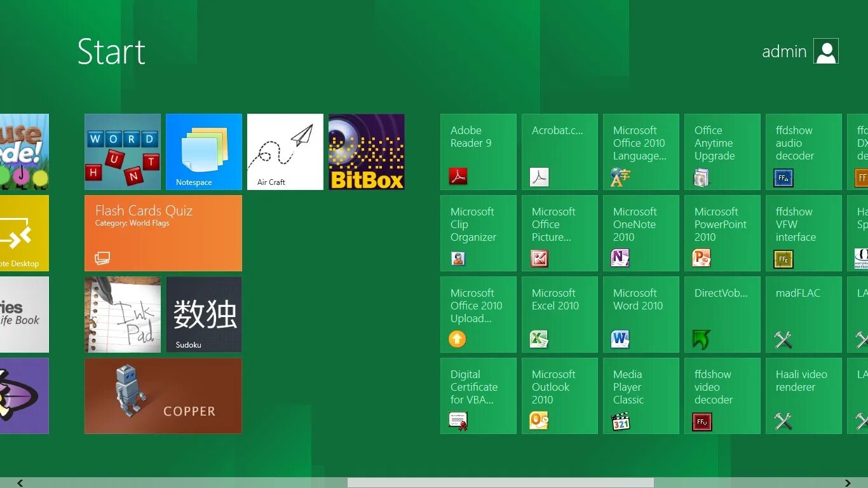Viewport: 868px width, 488px height.
Task: Open the Life Book tile
Action: click(24, 315)
